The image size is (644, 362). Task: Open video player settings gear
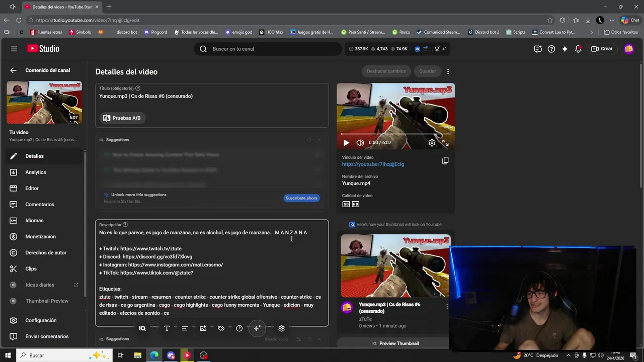click(x=432, y=143)
